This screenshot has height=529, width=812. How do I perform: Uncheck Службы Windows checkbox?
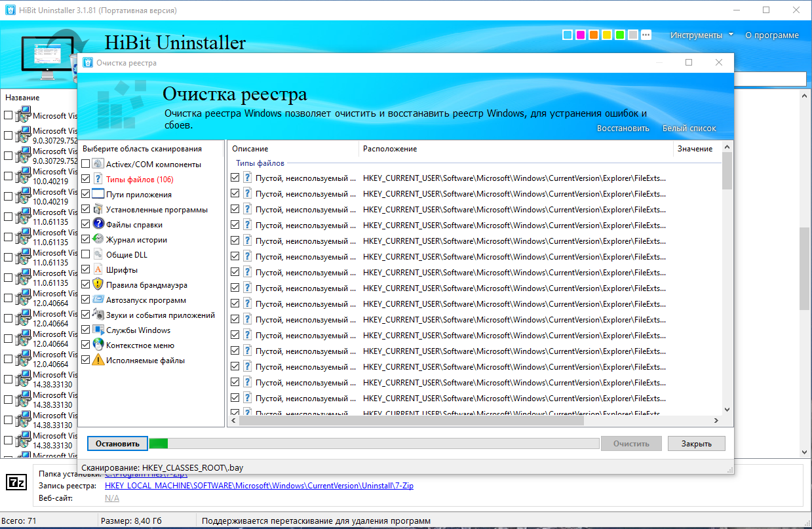click(x=86, y=330)
